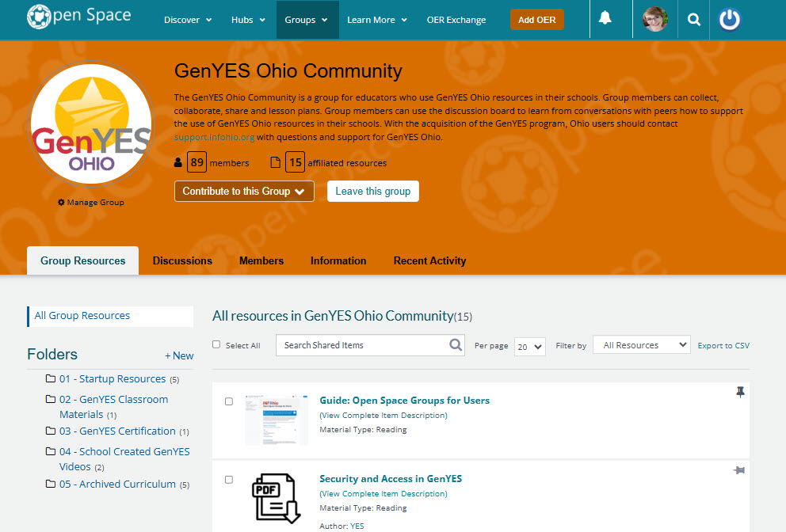The width and height of the screenshot is (786, 532).
Task: Open Security and Access in GenYES
Action: click(x=391, y=478)
